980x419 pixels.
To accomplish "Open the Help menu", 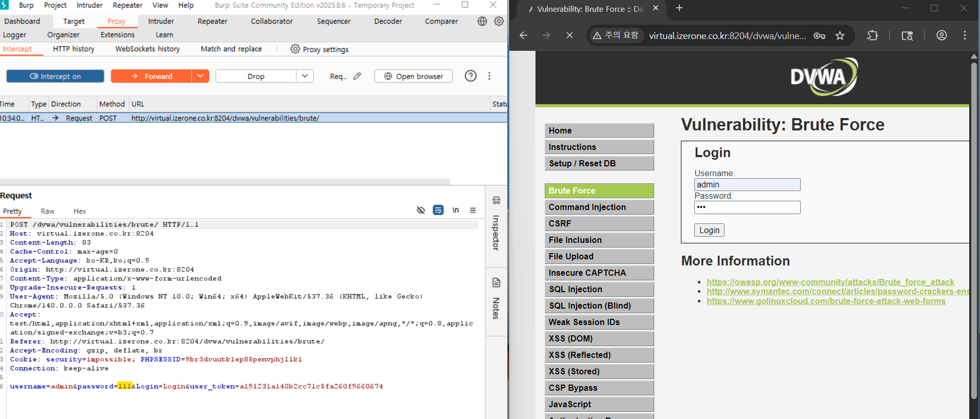I will coord(186,5).
